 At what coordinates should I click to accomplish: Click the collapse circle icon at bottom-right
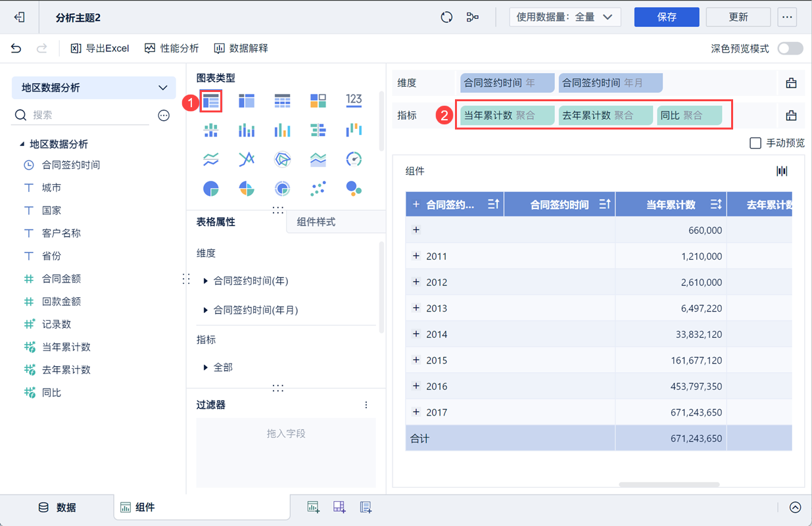[795, 507]
